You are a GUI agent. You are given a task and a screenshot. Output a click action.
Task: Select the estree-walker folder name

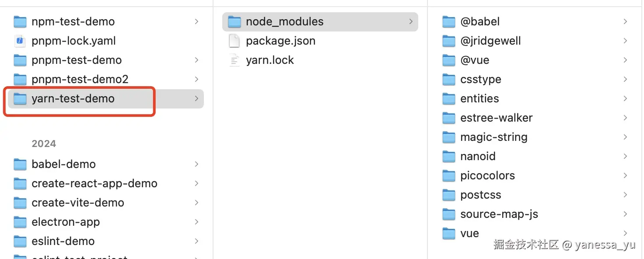tap(496, 118)
